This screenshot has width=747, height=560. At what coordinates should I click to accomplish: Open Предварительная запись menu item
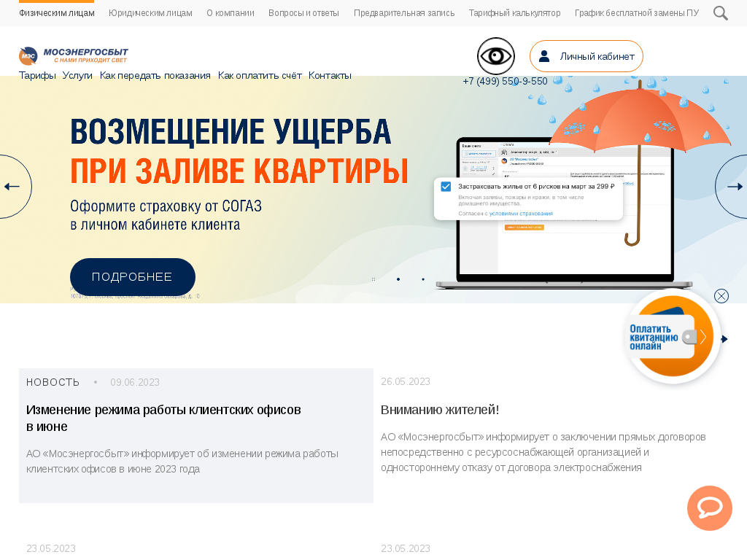coord(404,13)
